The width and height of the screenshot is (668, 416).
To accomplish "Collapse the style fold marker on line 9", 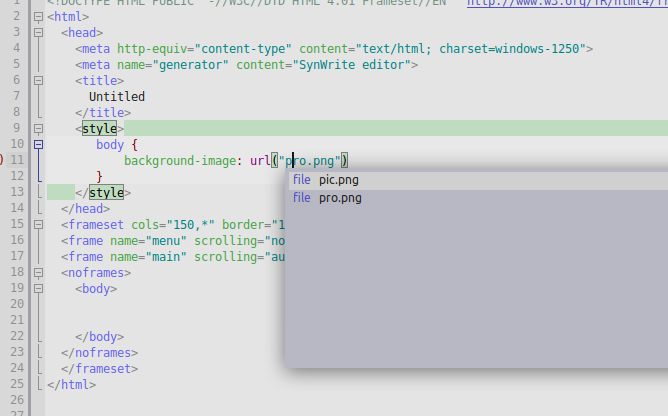I will 38,129.
